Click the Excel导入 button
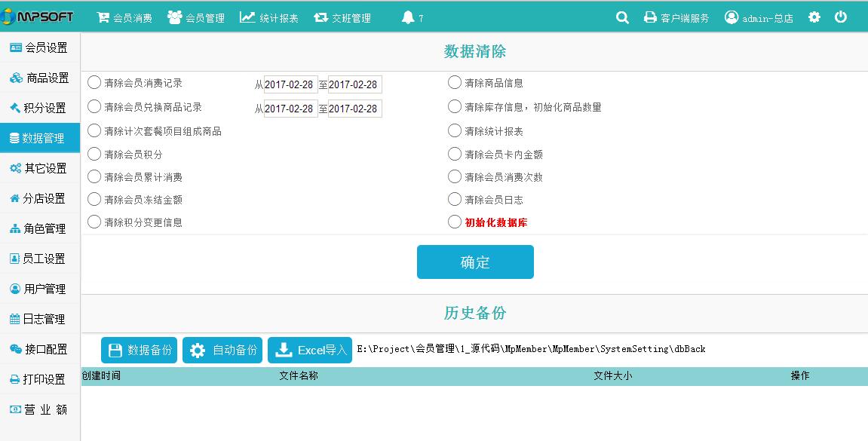 310,351
